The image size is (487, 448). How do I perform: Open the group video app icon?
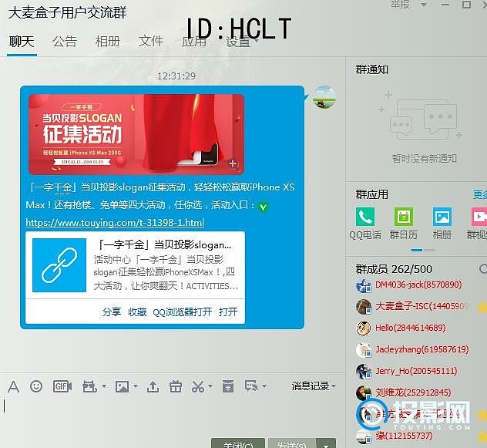tap(479, 217)
